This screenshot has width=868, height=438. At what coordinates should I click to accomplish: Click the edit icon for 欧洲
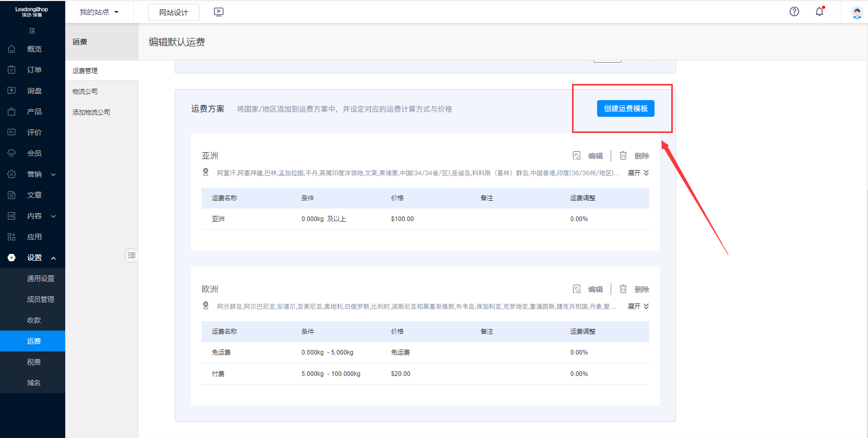[577, 289]
